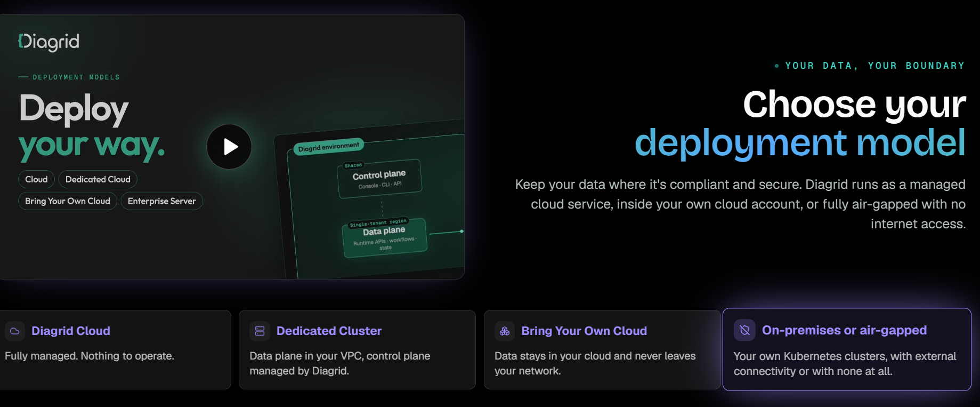
Task: Select On-premises or air-gapped tab
Action: pyautogui.click(x=847, y=349)
